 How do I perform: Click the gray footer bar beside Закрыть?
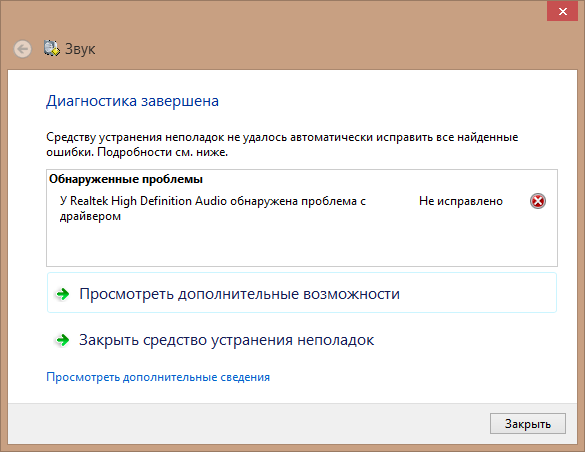(246, 424)
